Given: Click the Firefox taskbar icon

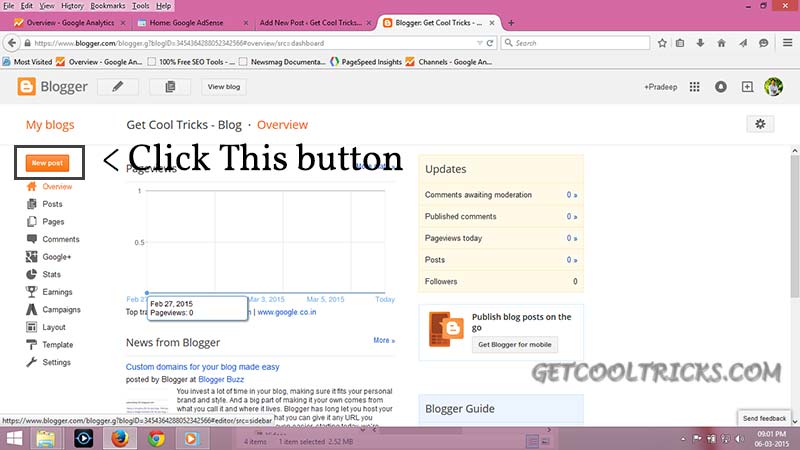Looking at the screenshot, I should pyautogui.click(x=120, y=439).
